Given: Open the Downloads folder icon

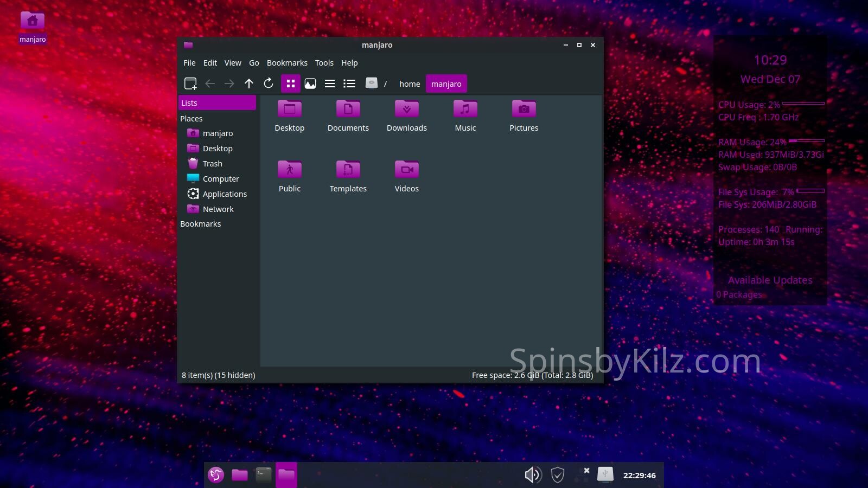Looking at the screenshot, I should 406,110.
